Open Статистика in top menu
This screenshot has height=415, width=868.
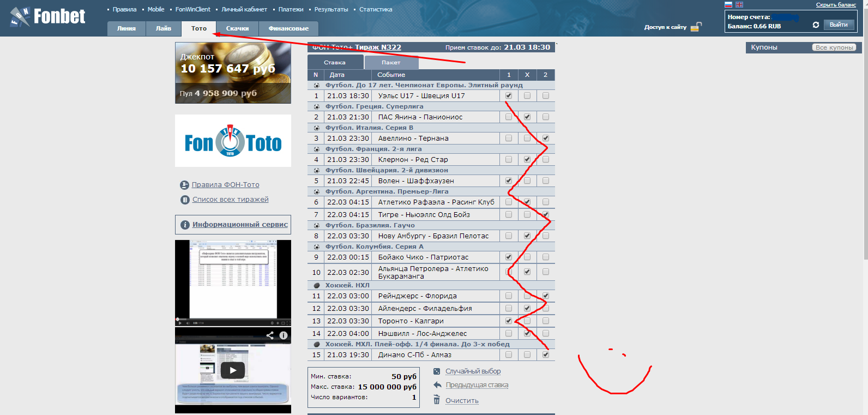[x=376, y=9]
